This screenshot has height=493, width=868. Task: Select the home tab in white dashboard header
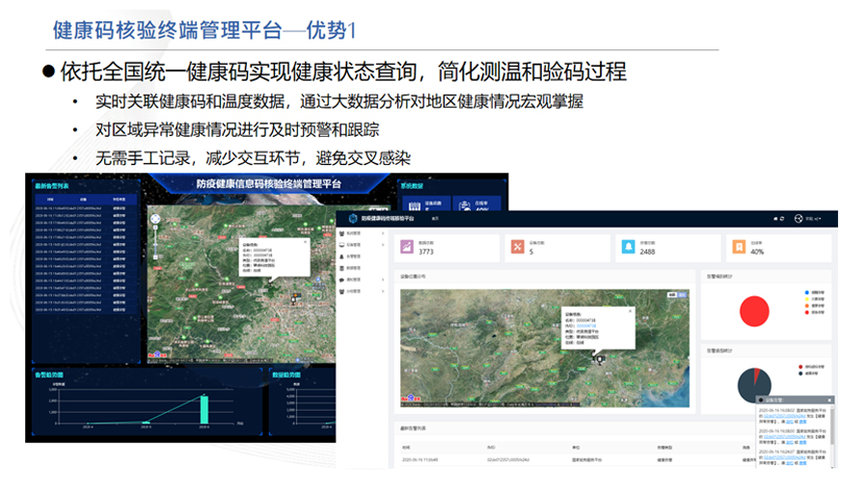435,218
